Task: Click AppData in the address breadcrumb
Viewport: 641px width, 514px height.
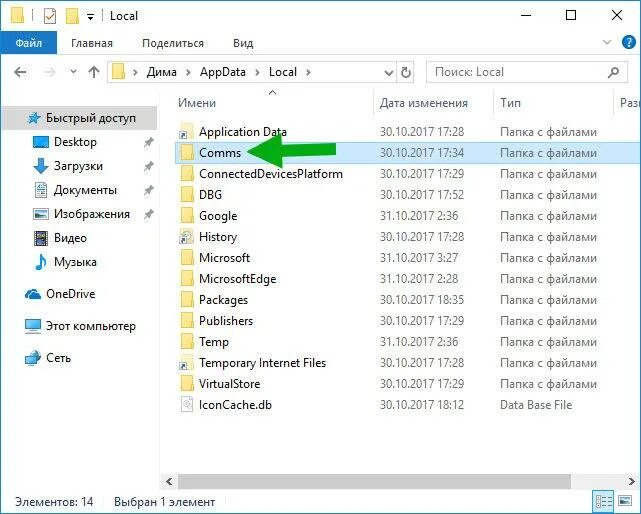Action: 223,72
